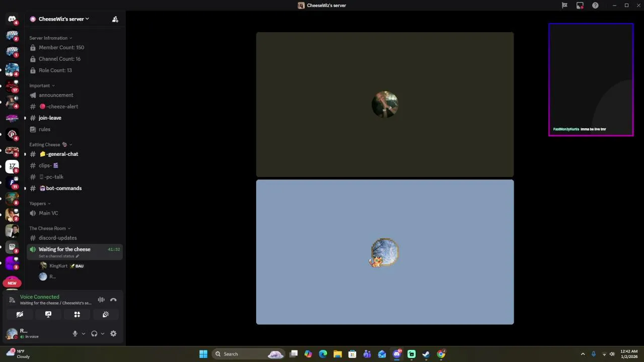Open the CheeseWiz's server name dropdown

(x=64, y=19)
